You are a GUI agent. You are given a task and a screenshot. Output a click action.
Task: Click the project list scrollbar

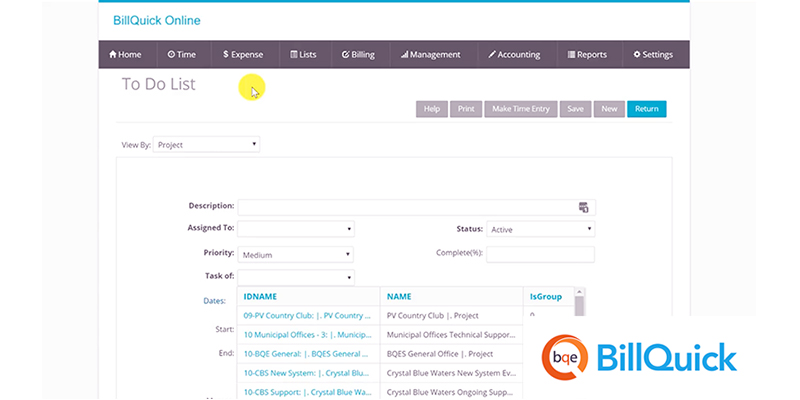click(x=579, y=306)
